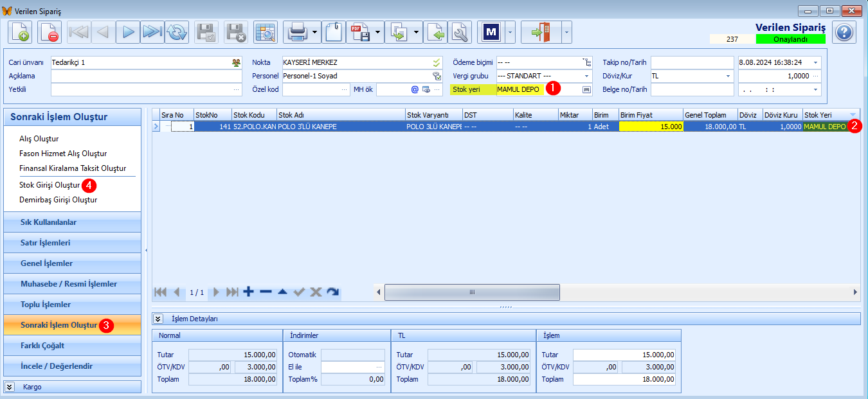The width and height of the screenshot is (868, 399).
Task: Open help with the question mark icon
Action: [844, 32]
